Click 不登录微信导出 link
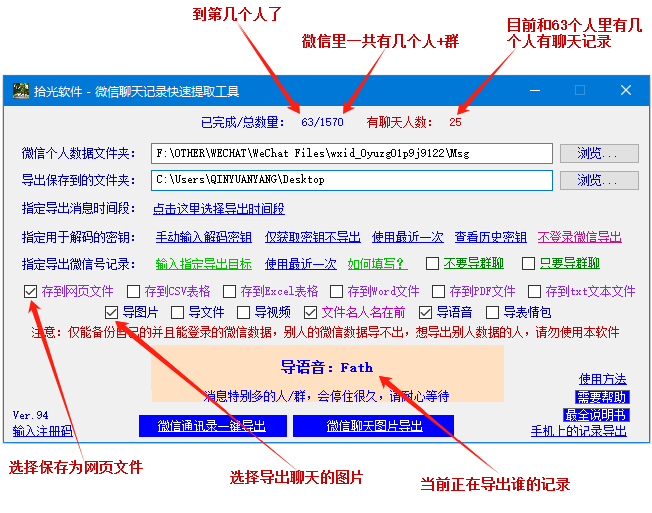The height and width of the screenshot is (513, 652). tap(580, 237)
